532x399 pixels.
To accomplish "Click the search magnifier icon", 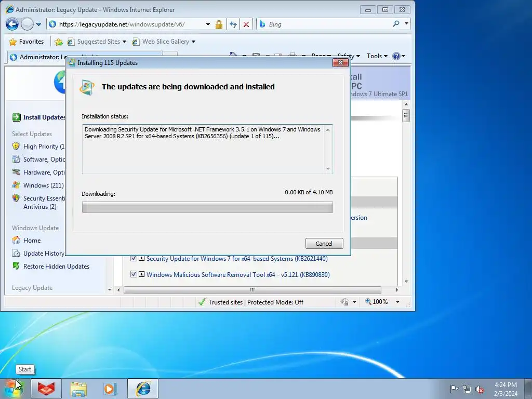I will tap(396, 24).
